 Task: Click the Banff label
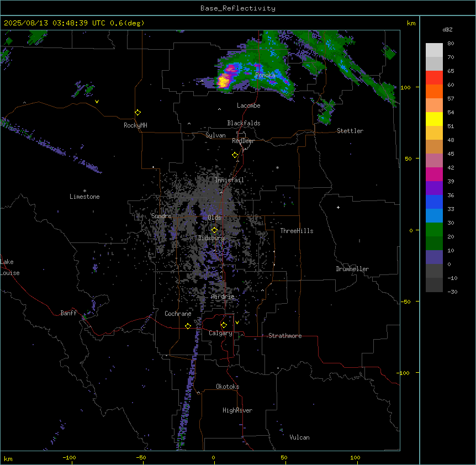point(68,313)
